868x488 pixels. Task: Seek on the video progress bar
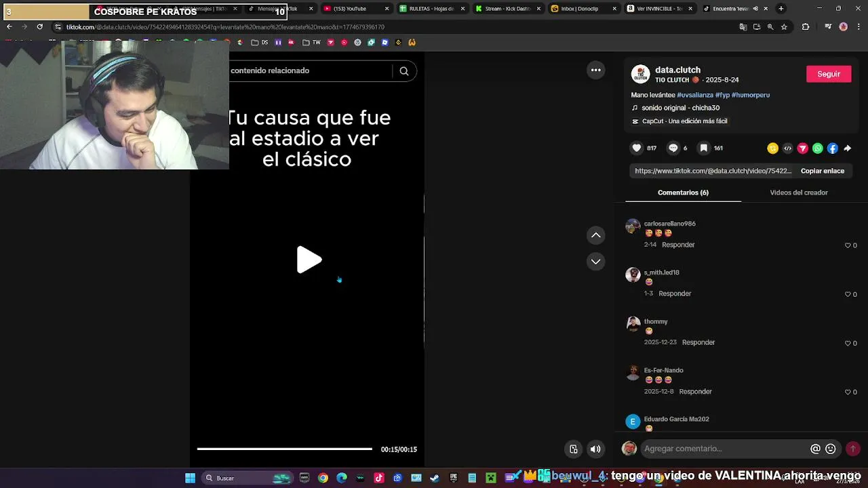284,449
